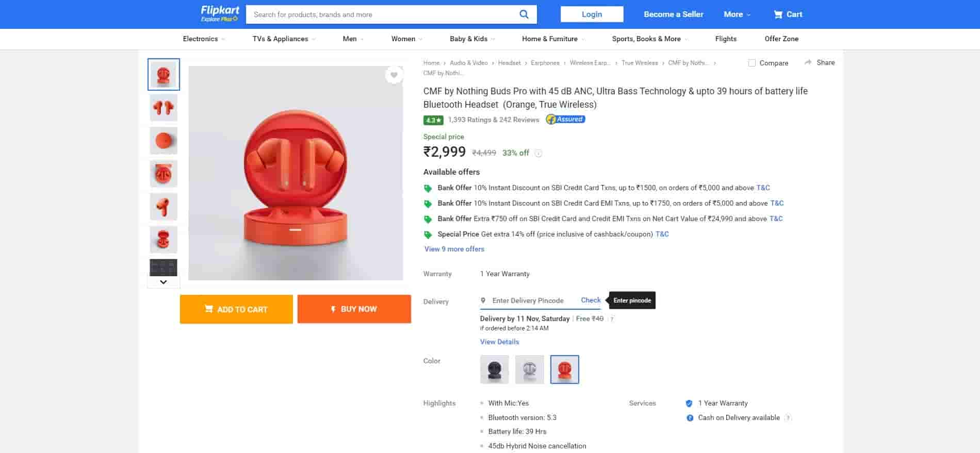Click the price info icon beside 33% off
This screenshot has height=453, width=980.
[x=538, y=153]
